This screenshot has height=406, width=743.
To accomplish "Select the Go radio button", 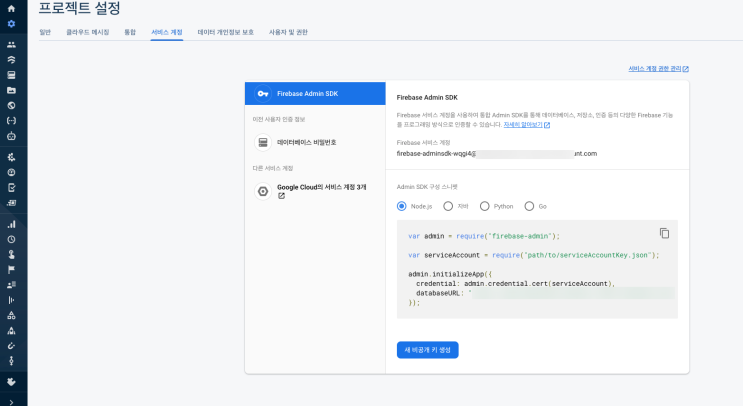I will click(x=529, y=206).
